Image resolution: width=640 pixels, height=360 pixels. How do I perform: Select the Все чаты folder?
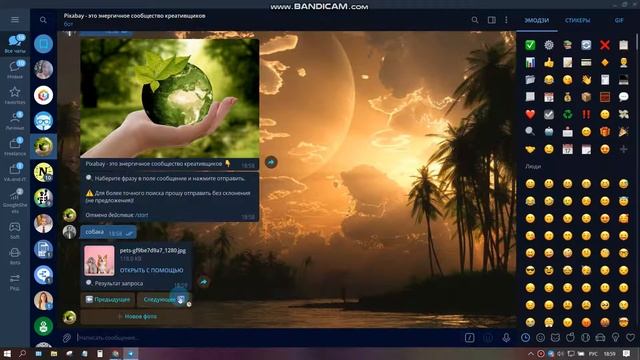tap(15, 44)
